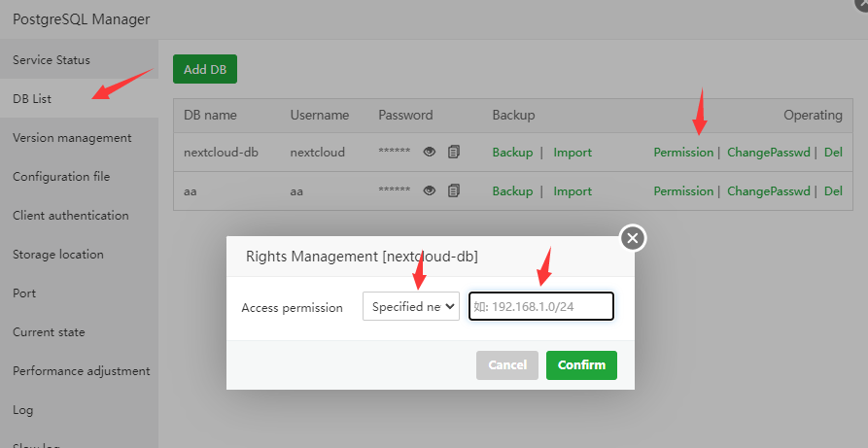Show password for nextcloud-db row

[x=430, y=153]
